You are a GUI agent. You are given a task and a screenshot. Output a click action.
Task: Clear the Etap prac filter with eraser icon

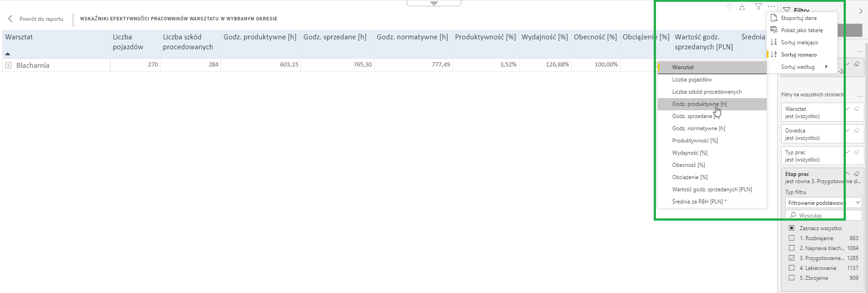856,174
